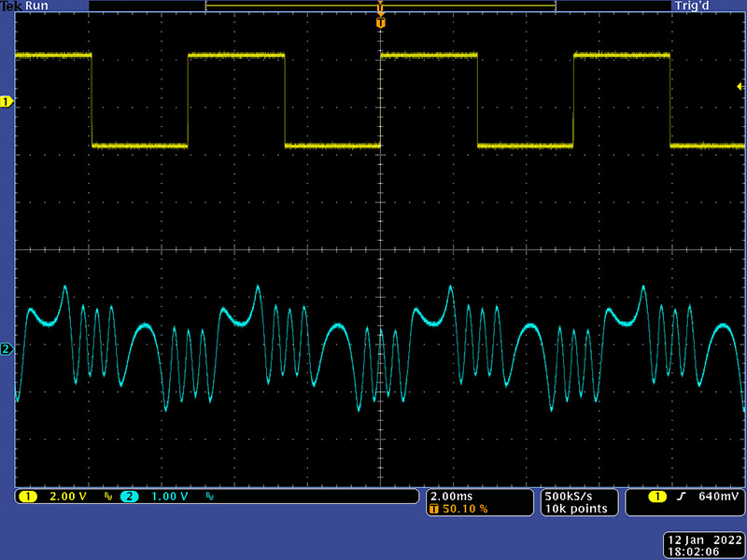
Task: Click the trigger source 1 badge in trigger readout
Action: pyautogui.click(x=657, y=497)
